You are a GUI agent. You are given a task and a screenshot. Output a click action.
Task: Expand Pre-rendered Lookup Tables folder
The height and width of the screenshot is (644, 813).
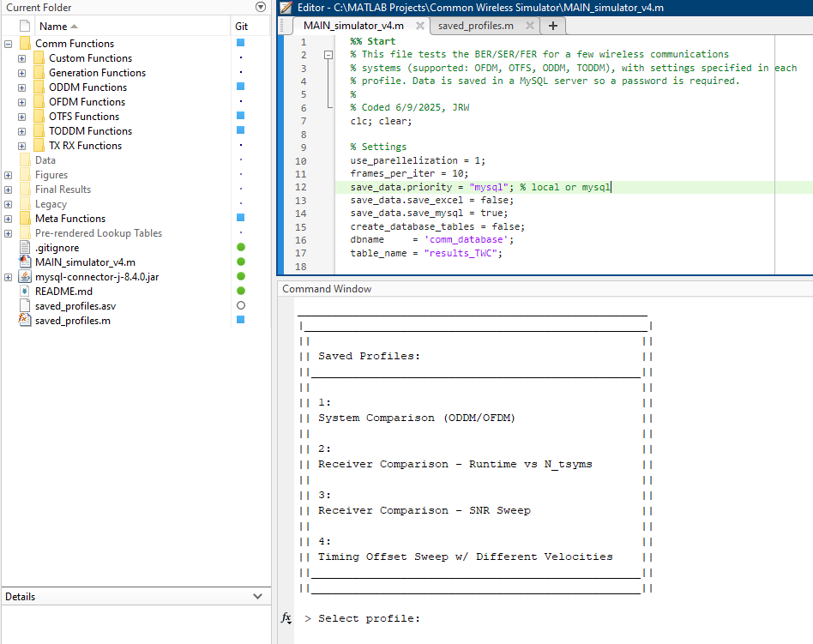9,233
